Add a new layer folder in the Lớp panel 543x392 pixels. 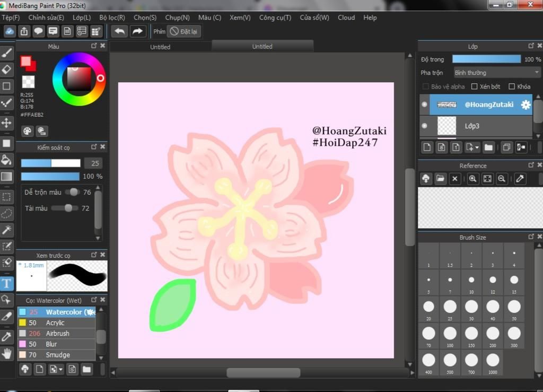click(488, 147)
